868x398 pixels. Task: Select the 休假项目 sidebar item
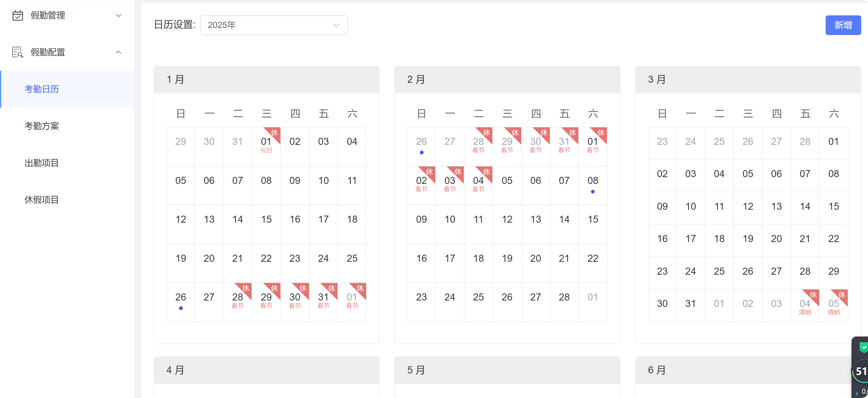tap(42, 200)
